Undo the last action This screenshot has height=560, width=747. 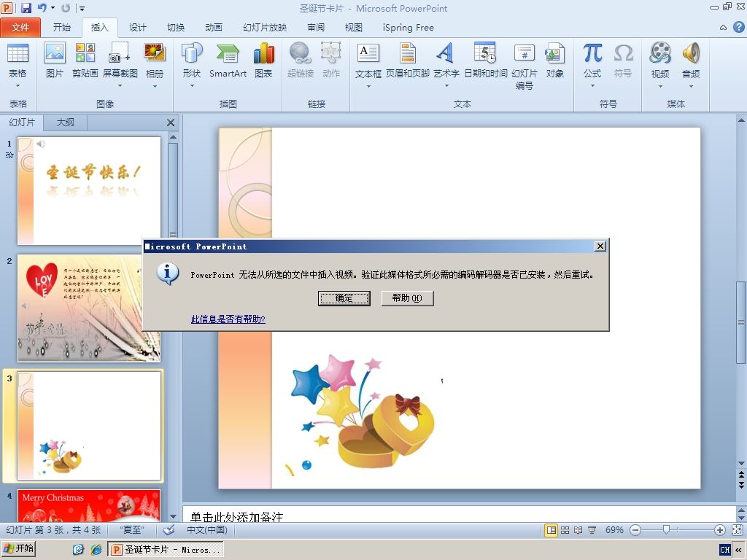tap(42, 8)
